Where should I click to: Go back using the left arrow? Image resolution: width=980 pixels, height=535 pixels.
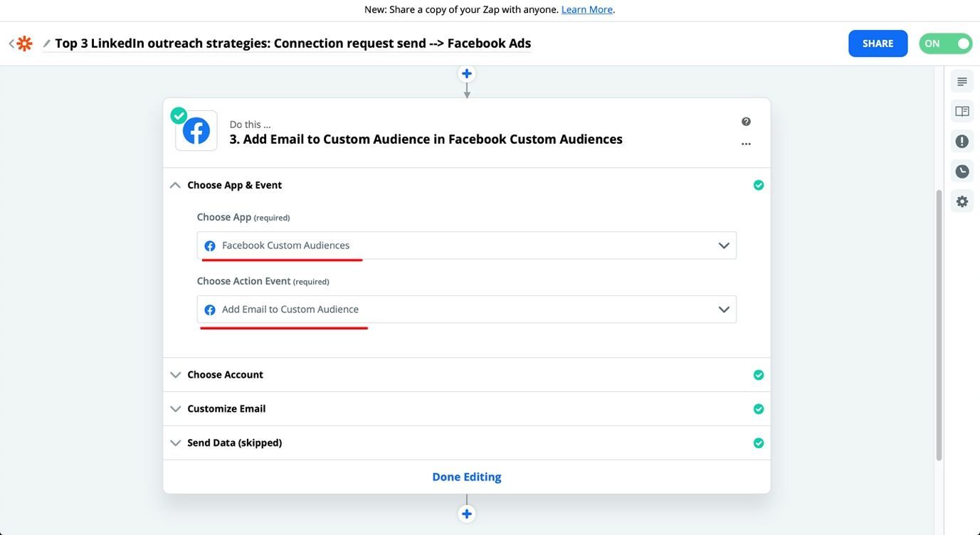pos(11,43)
